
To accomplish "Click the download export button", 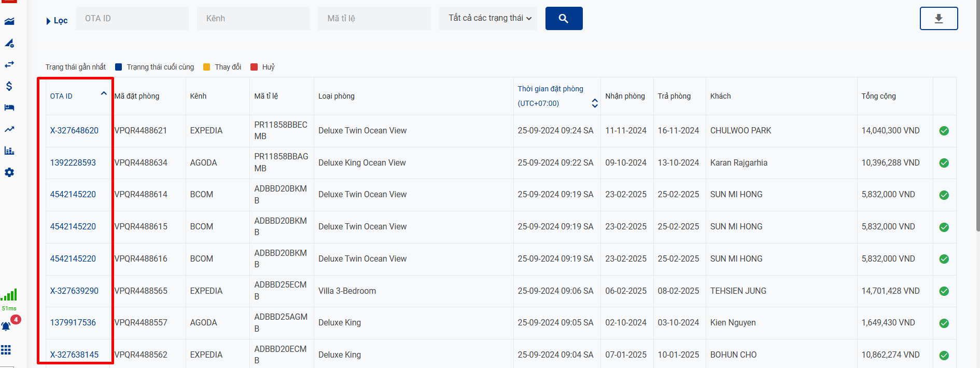I will coord(938,19).
